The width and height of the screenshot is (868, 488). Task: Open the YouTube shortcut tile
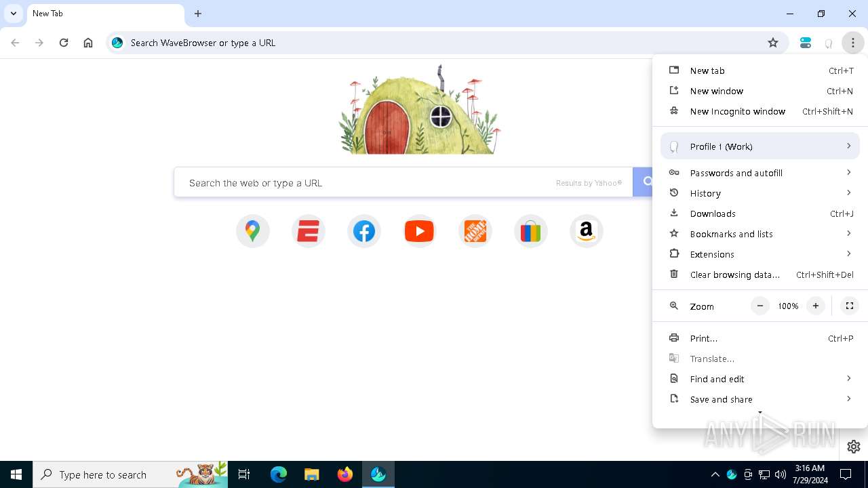point(419,231)
